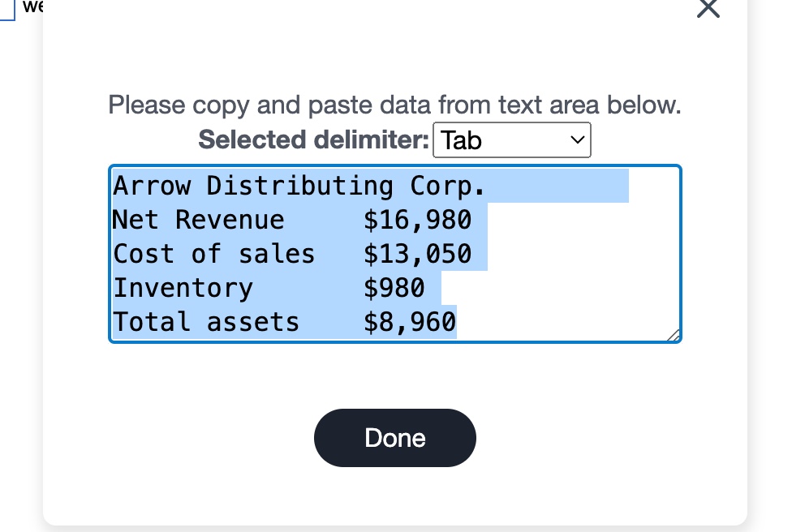Click the Selected delimiter label

[313, 139]
